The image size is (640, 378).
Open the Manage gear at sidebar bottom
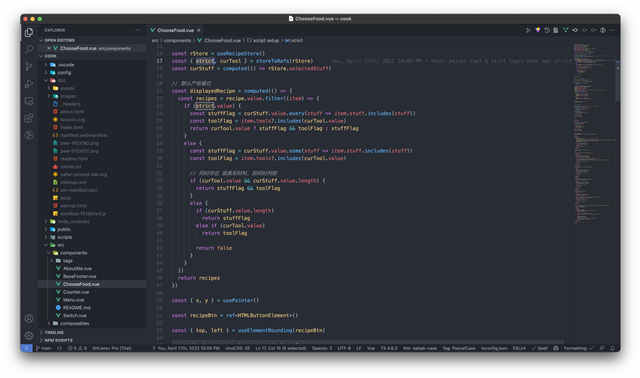click(29, 336)
